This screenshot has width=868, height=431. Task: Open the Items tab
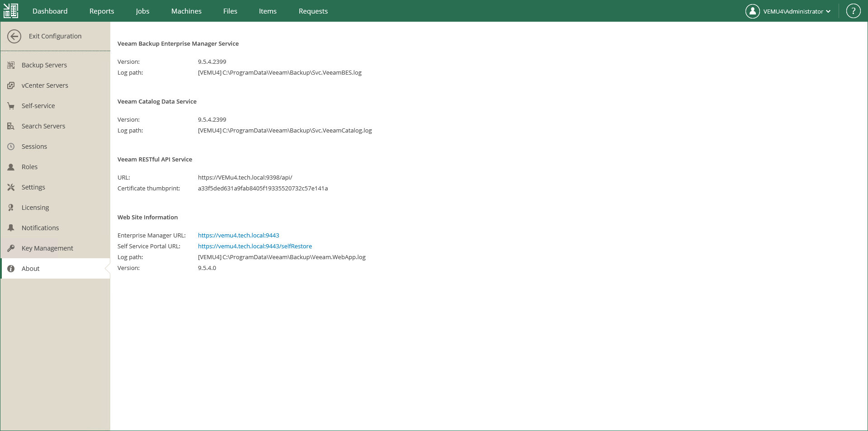point(268,11)
